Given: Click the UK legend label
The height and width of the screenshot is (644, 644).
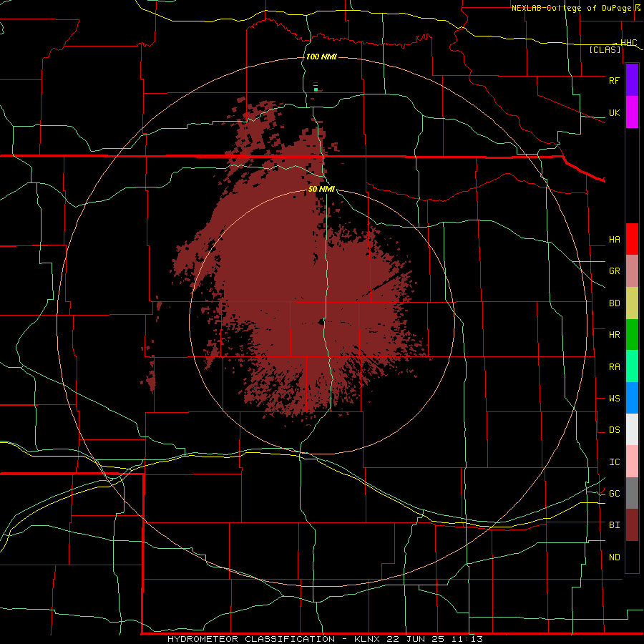Looking at the screenshot, I should (x=614, y=112).
